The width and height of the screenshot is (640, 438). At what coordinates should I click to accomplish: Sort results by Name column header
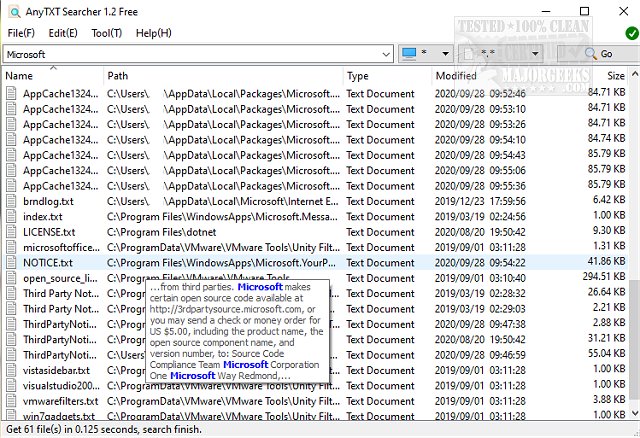(53, 76)
